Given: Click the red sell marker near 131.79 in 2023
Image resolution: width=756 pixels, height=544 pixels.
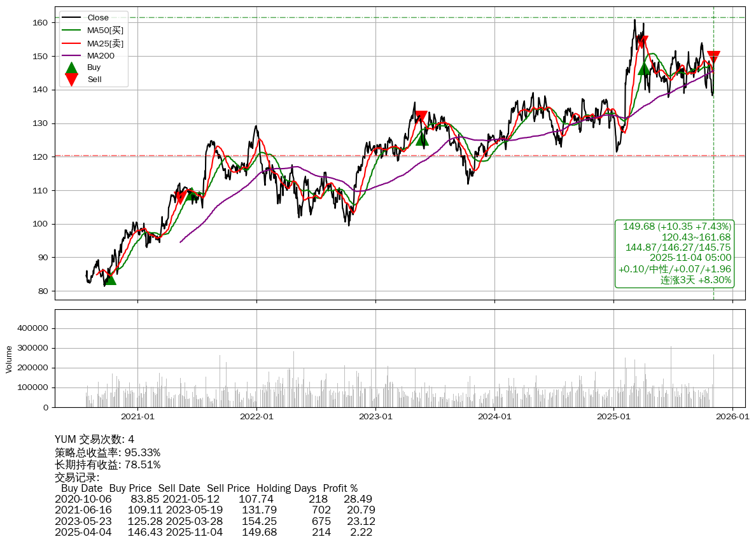Looking at the screenshot, I should [421, 117].
